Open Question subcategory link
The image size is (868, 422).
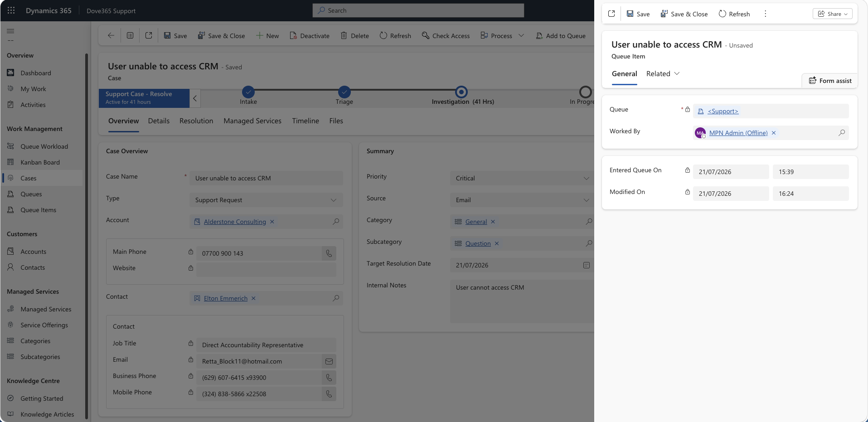[478, 243]
